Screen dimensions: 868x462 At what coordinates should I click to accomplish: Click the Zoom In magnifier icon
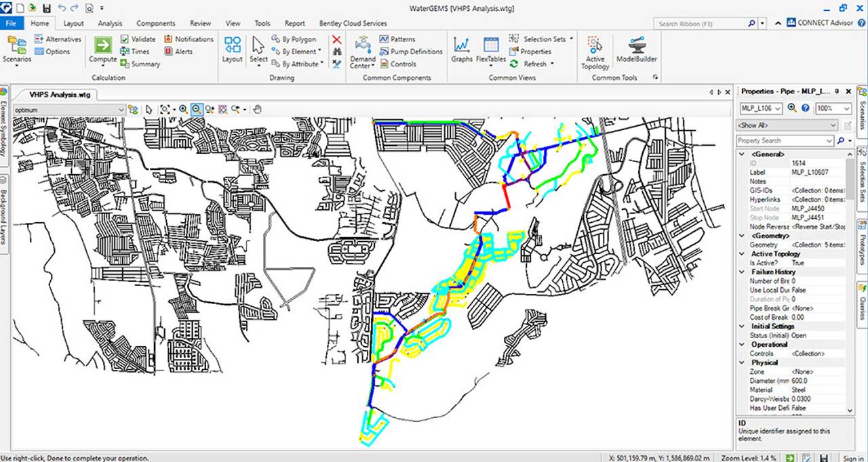click(183, 109)
